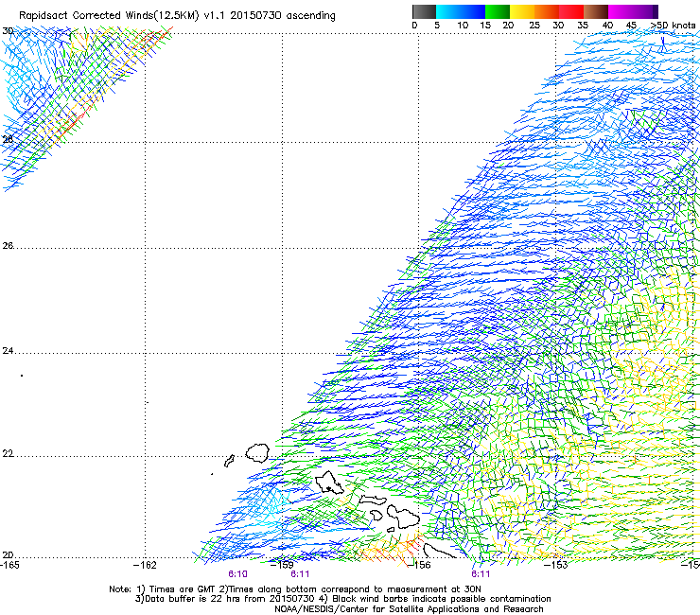
Task: Click the longitude label -153
Action: tap(556, 565)
